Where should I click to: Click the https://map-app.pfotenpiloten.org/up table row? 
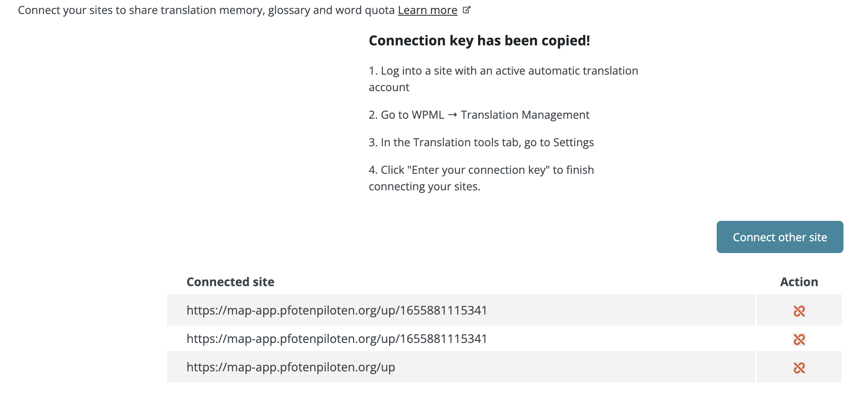pos(504,367)
